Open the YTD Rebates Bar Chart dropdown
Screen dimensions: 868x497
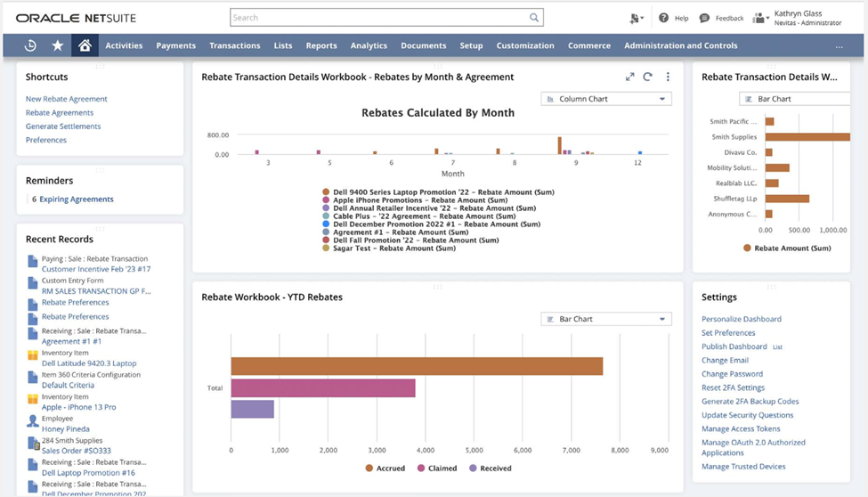click(606, 319)
